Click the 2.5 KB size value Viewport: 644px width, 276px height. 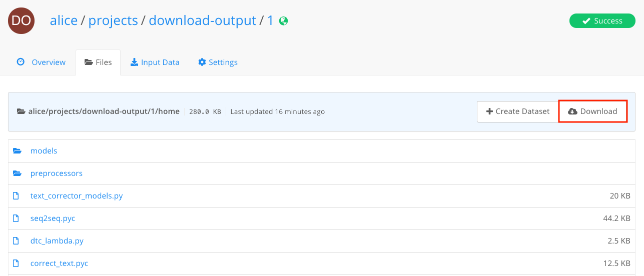(x=619, y=241)
